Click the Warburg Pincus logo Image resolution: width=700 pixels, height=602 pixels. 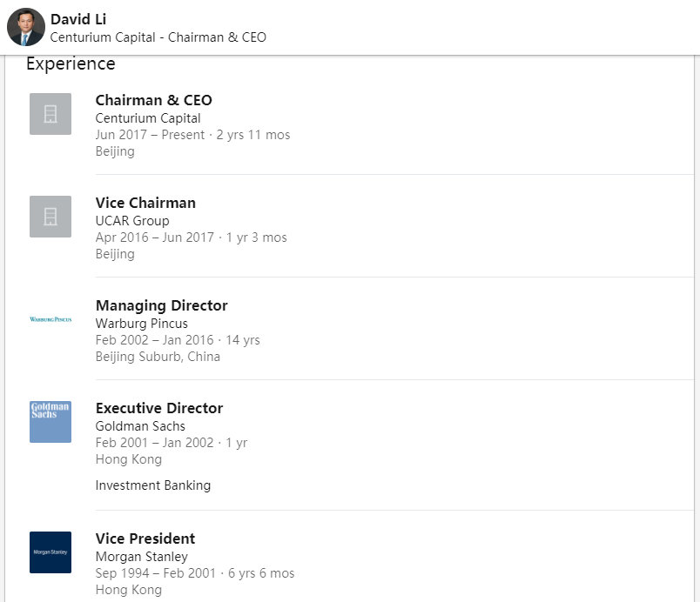50,319
